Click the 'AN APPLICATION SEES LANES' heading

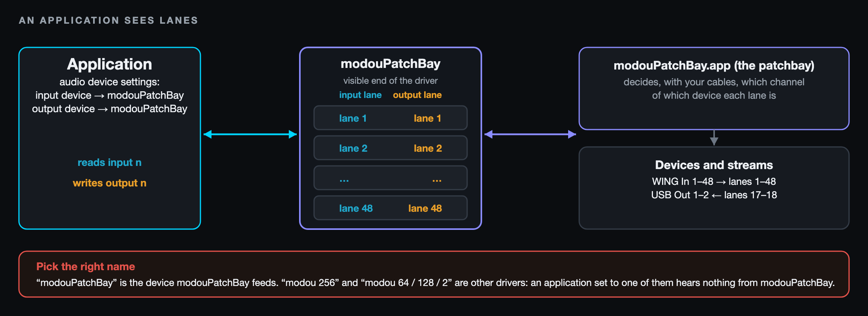[108, 21]
